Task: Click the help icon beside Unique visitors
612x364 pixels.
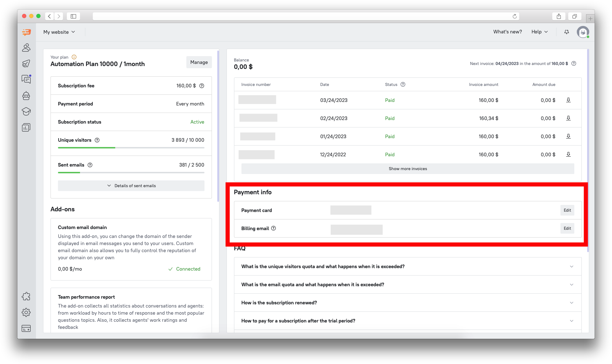Action: pos(97,140)
